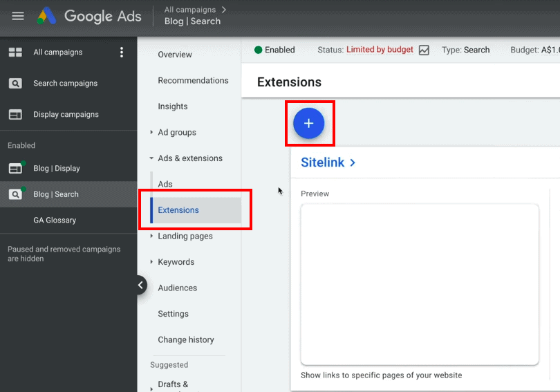Open the Blog | Search campaign

point(56,194)
